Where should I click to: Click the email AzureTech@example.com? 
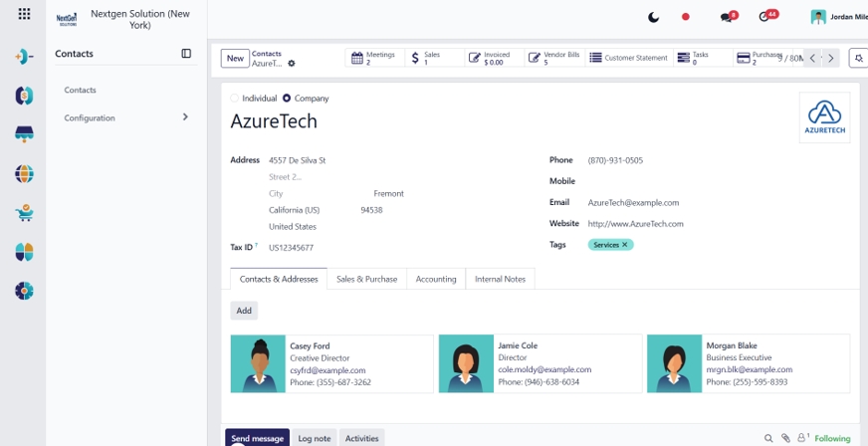pyautogui.click(x=633, y=202)
